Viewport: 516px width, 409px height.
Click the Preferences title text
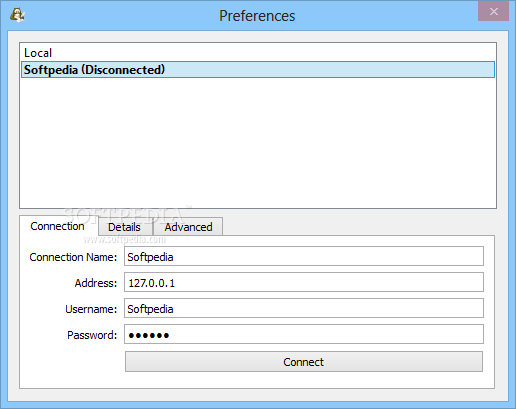click(257, 16)
